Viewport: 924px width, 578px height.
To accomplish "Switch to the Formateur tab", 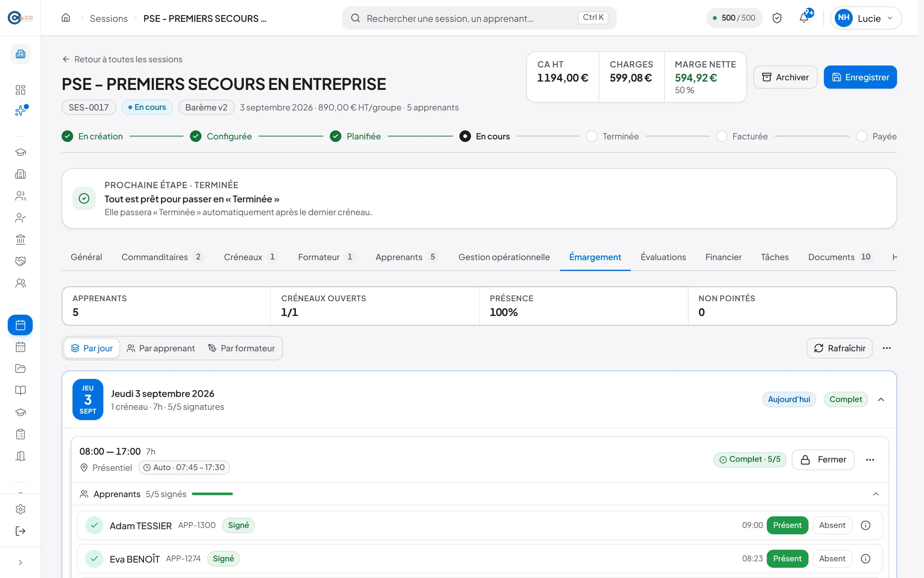I will tap(327, 257).
